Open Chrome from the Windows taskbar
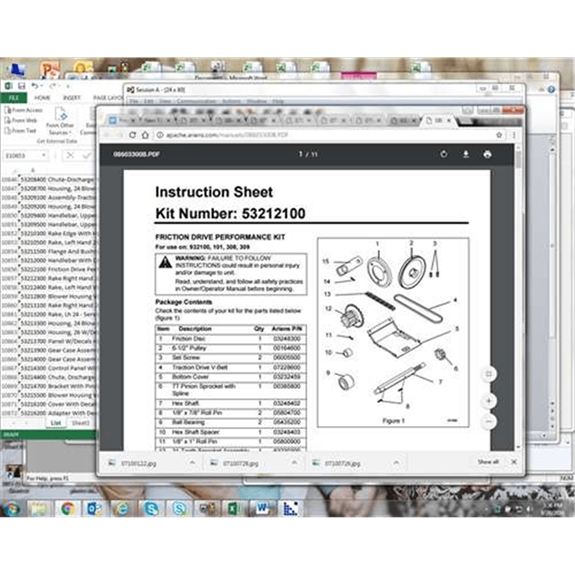This screenshot has width=575, height=575. click(x=67, y=508)
